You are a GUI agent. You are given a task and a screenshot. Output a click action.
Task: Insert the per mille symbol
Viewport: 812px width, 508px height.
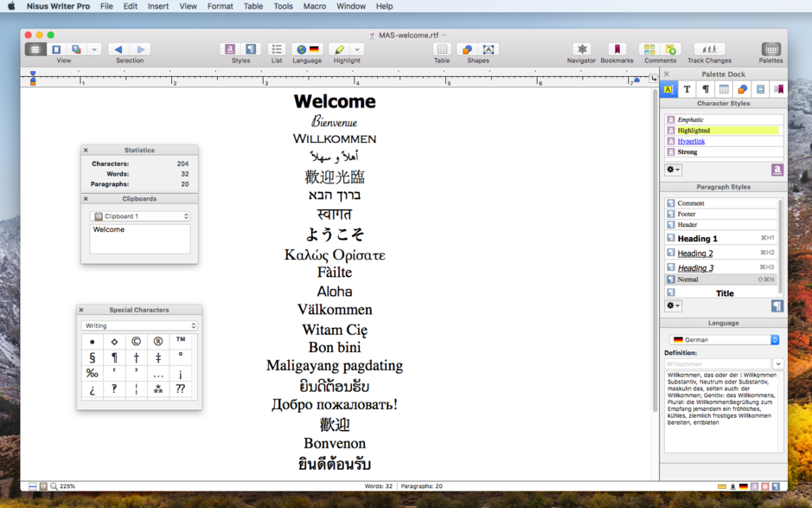93,373
